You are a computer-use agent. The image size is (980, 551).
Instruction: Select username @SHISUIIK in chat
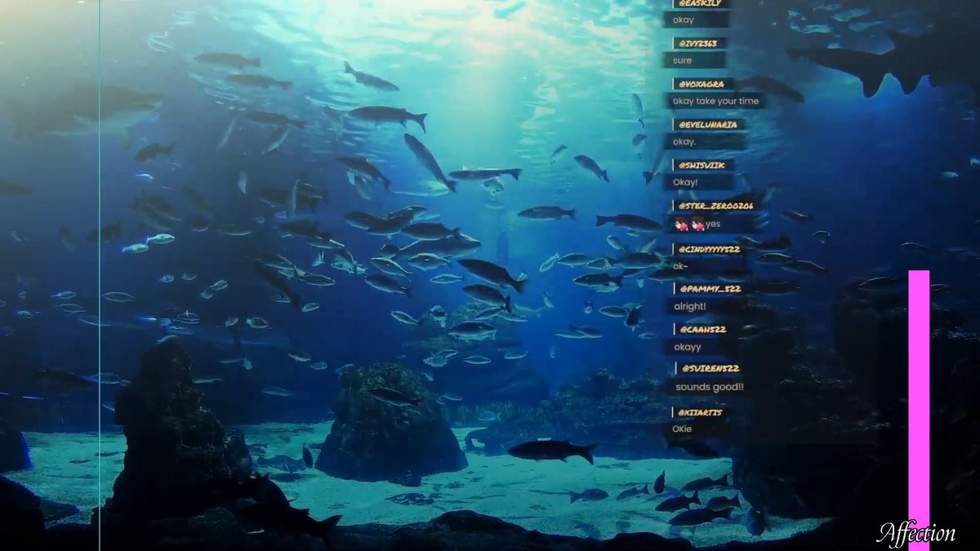point(704,166)
